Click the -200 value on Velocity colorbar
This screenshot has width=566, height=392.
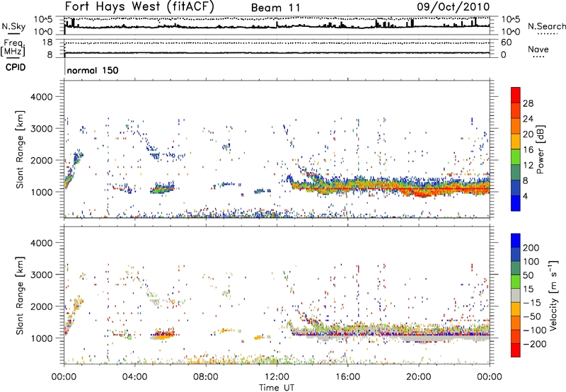[x=535, y=345]
